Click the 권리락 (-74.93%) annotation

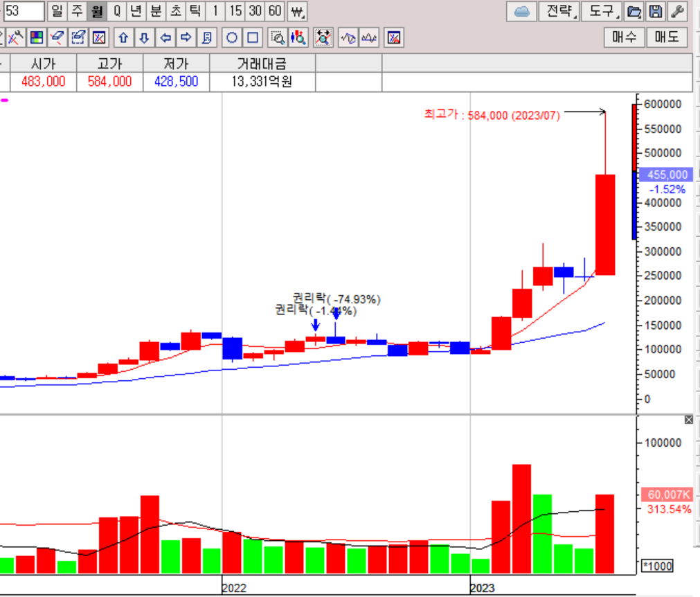336,298
